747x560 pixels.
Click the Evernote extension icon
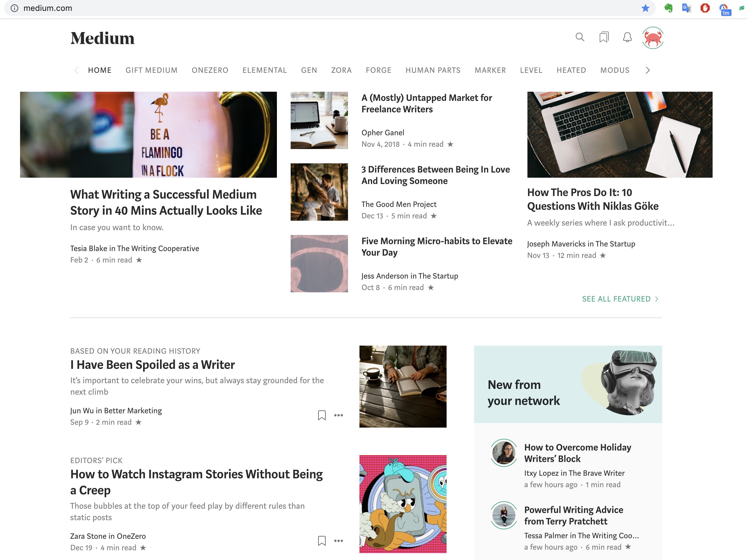(x=668, y=8)
